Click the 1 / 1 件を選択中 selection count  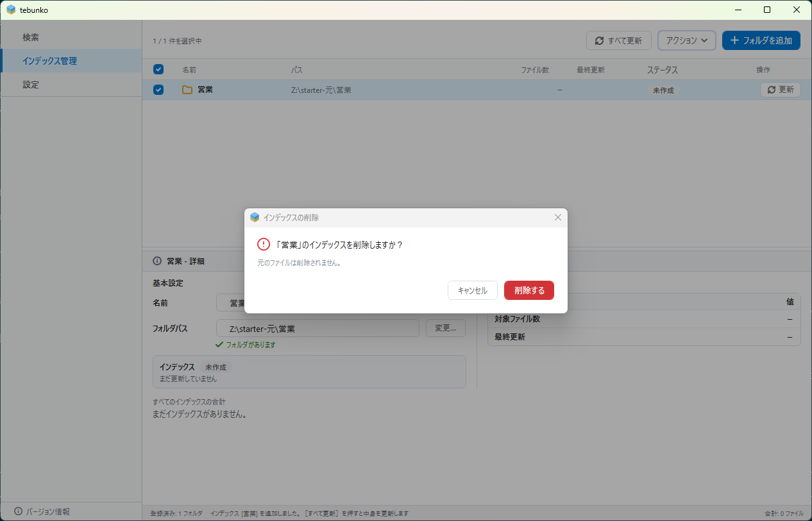point(177,41)
